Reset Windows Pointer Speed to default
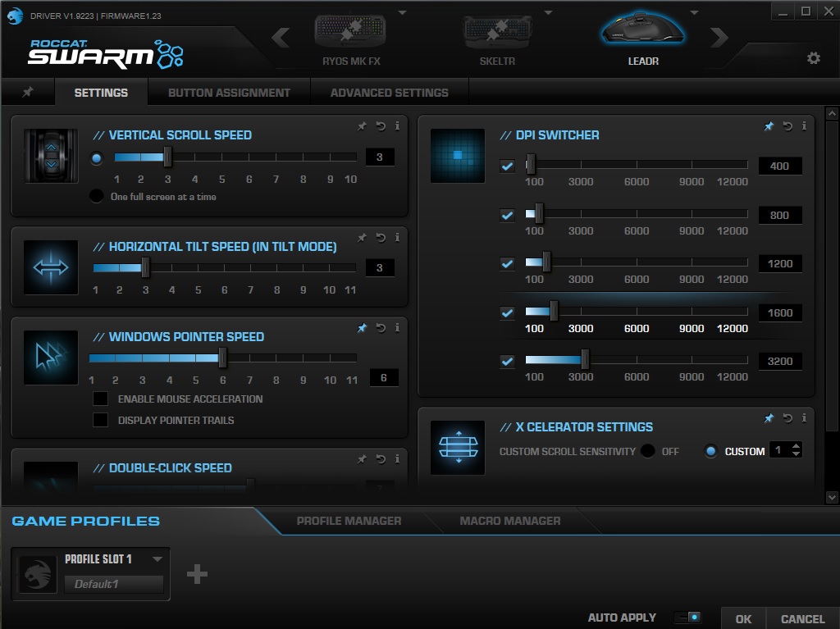Screen dimensions: 840x629 pos(381,327)
